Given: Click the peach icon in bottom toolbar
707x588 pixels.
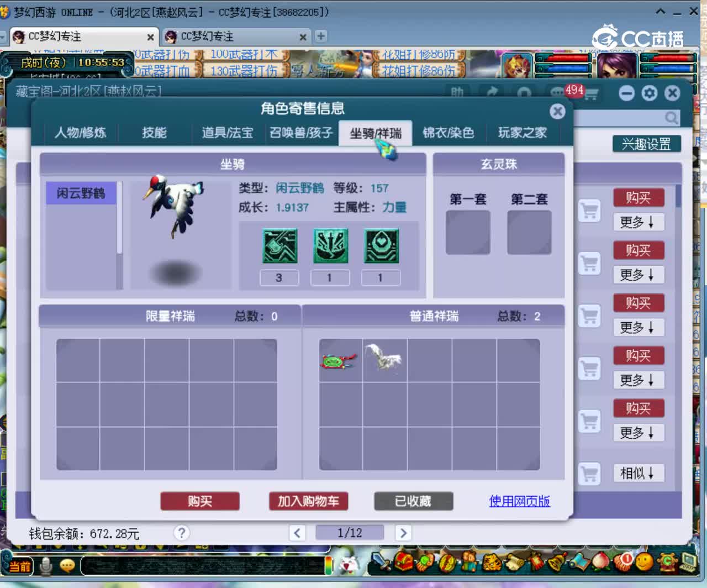Looking at the screenshot, I should (601, 563).
